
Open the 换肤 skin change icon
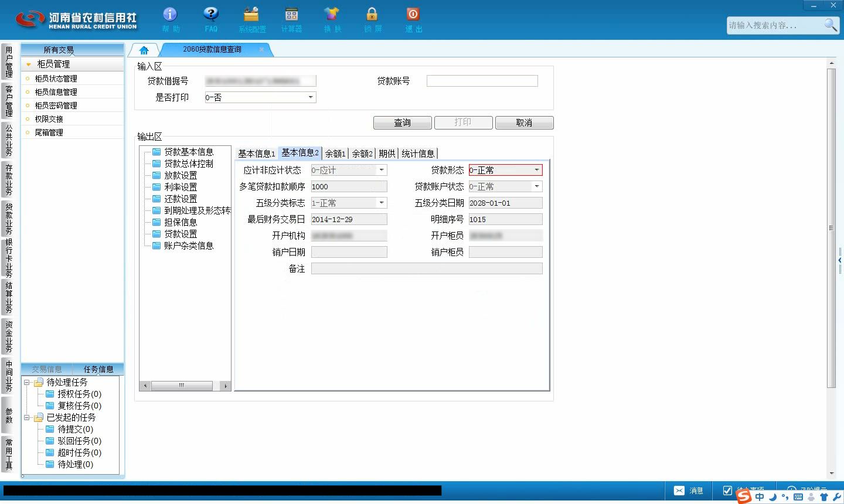point(332,14)
